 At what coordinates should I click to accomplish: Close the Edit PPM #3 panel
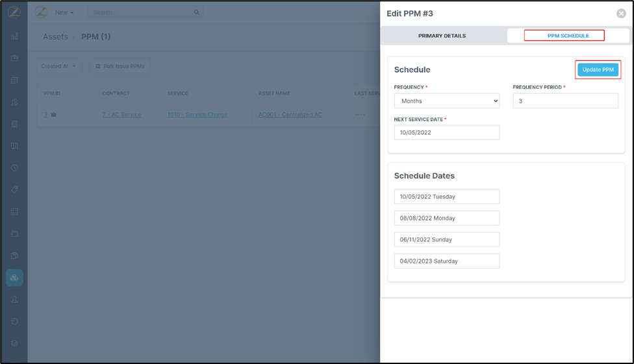(621, 14)
